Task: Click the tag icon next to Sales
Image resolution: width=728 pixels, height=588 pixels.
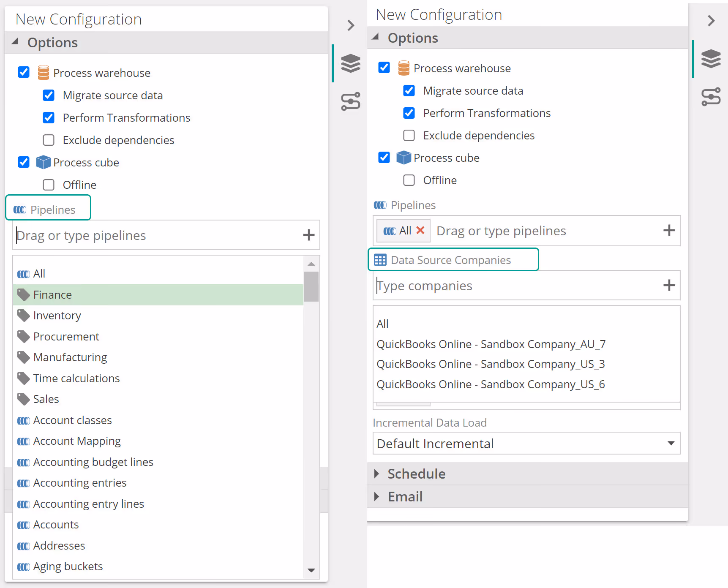Action: coord(23,399)
